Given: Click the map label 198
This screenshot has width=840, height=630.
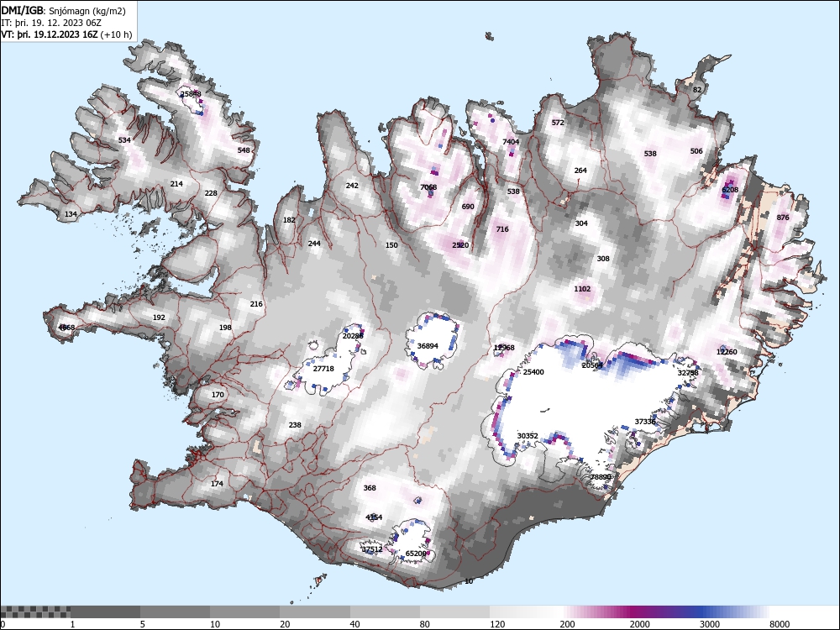Looking at the screenshot, I should [225, 328].
